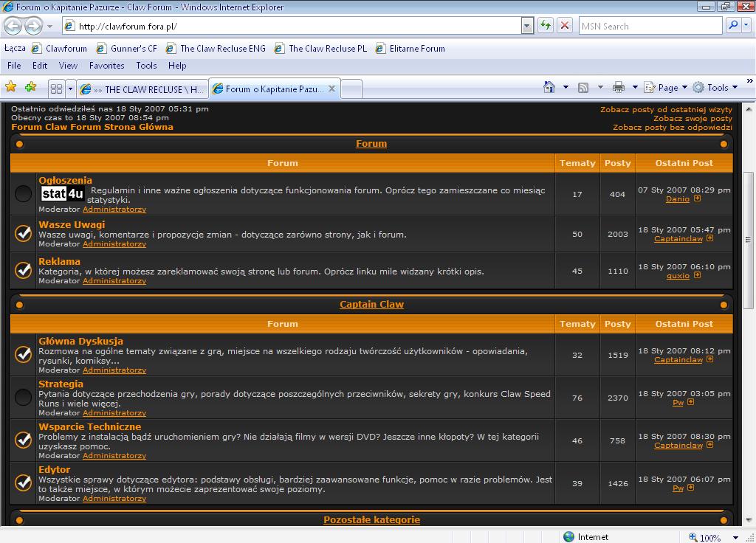Click the Home page icon

click(x=549, y=87)
